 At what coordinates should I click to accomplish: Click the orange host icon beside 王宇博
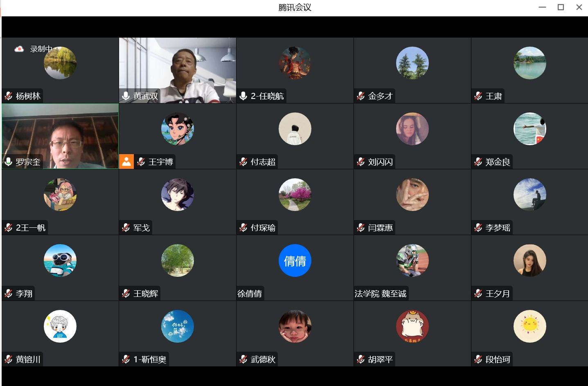click(126, 162)
